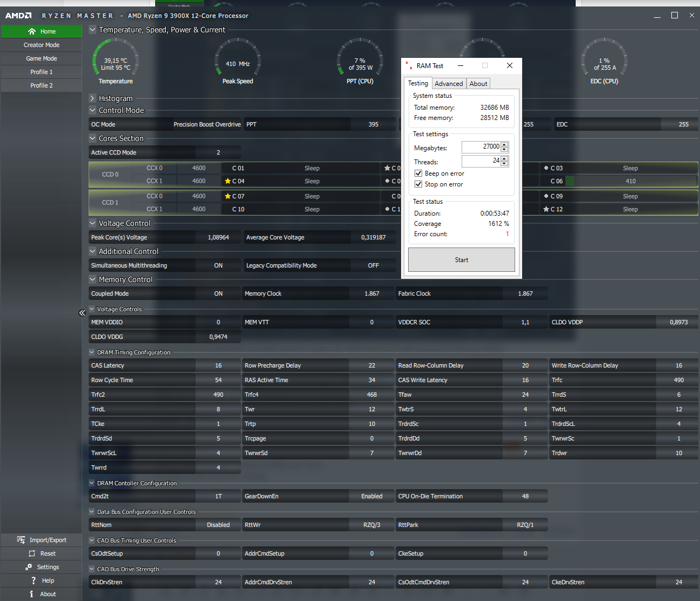Image resolution: width=700 pixels, height=601 pixels.
Task: Click the RAM Test window icon
Action: [409, 65]
